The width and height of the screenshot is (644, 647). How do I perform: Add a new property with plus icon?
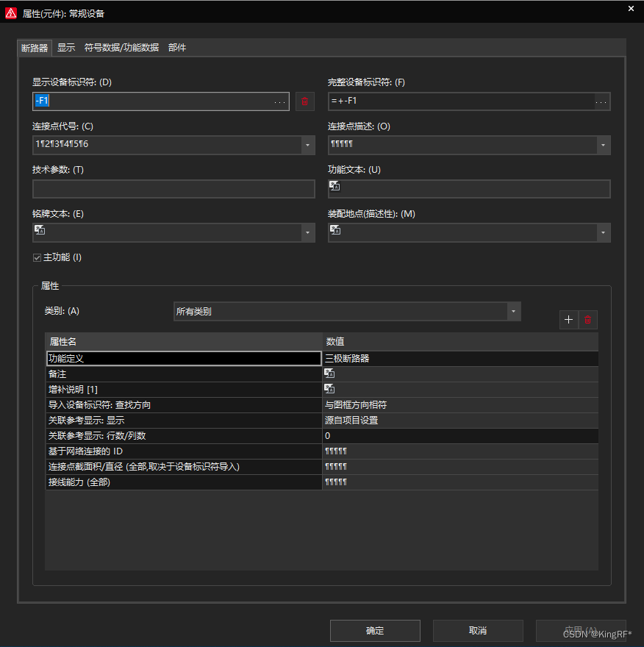click(x=568, y=319)
